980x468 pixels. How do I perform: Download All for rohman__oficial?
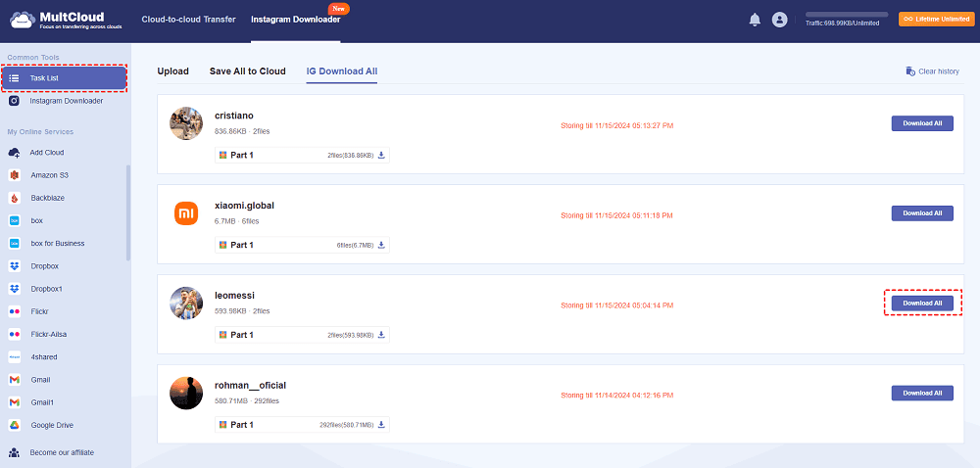point(922,394)
